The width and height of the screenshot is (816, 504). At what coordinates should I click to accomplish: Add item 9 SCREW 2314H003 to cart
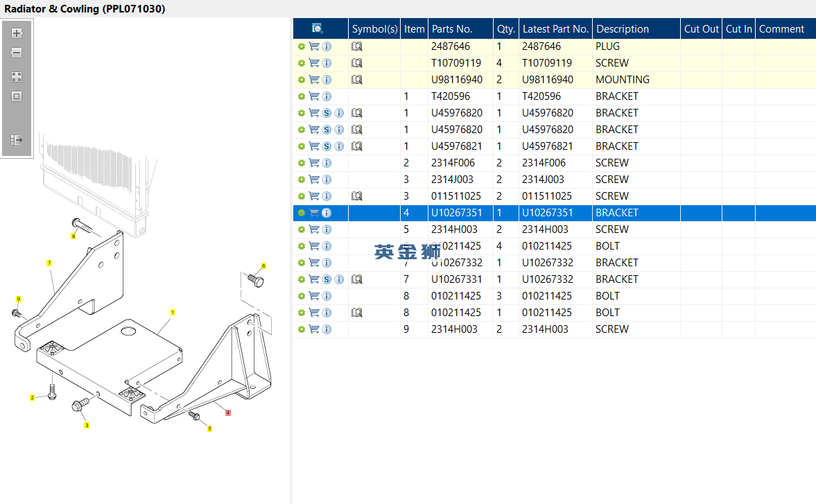coord(314,329)
